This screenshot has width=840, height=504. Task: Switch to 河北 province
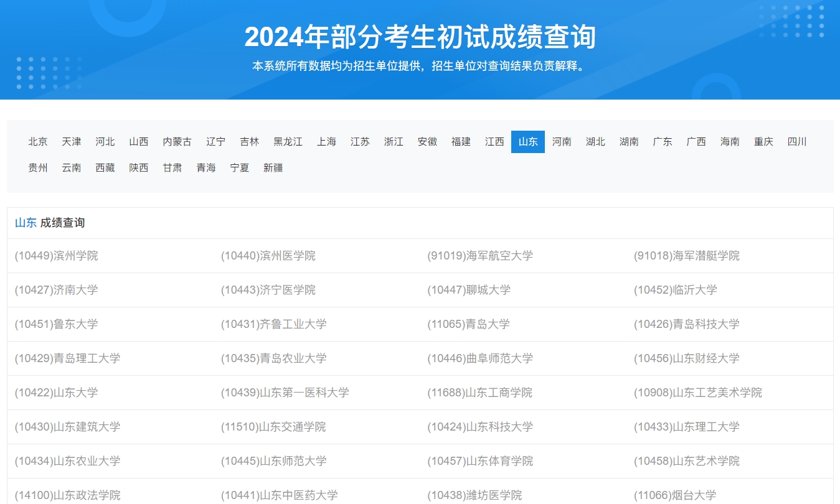[105, 142]
